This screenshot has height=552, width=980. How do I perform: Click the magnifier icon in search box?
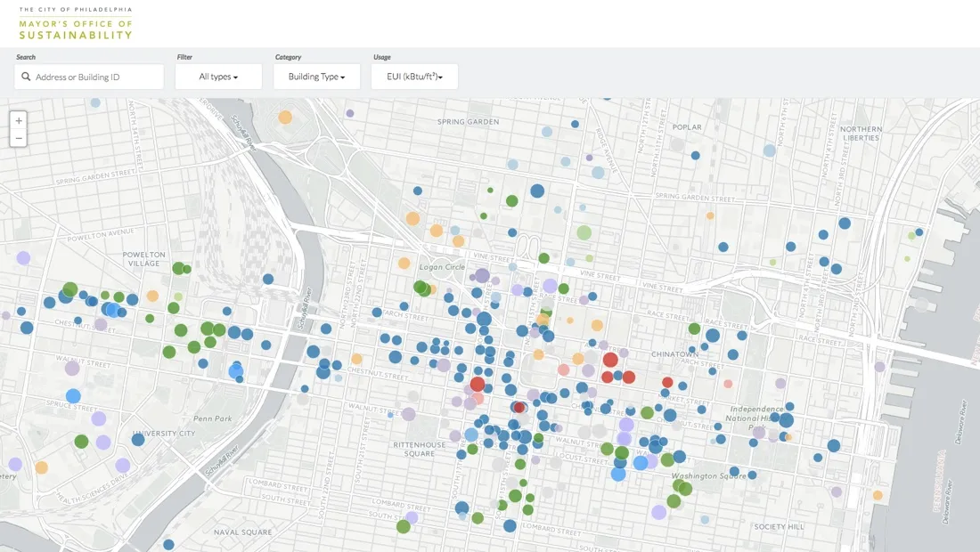(x=26, y=77)
